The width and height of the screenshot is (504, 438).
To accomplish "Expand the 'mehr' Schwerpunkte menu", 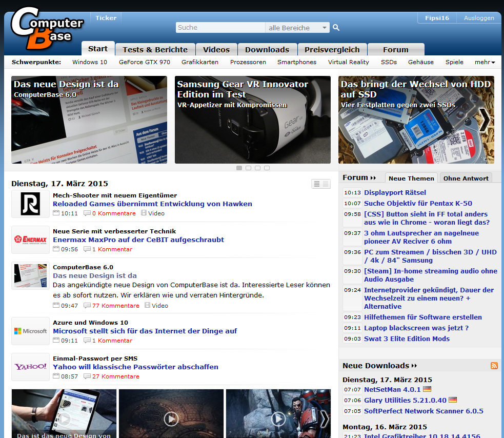I will pos(485,62).
